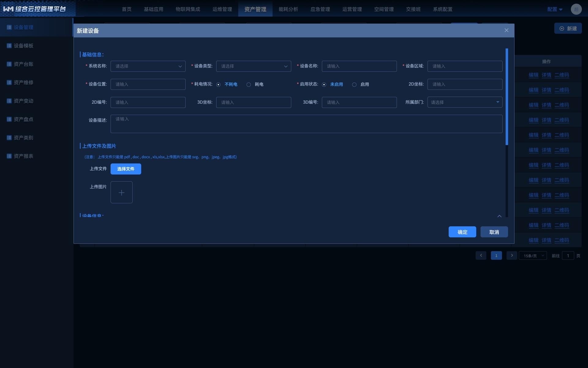Expand the 所属部门 select box
588x368 pixels.
(465, 102)
